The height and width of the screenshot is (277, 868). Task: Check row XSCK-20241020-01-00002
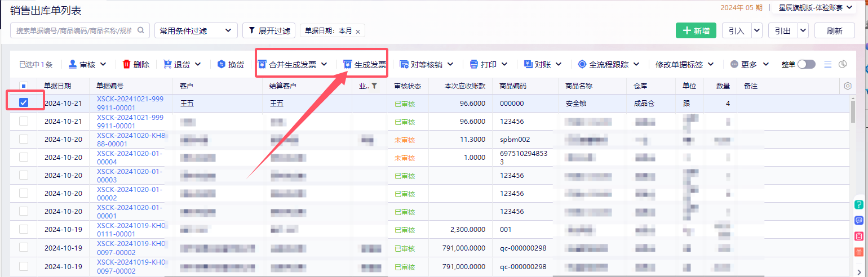[24, 193]
